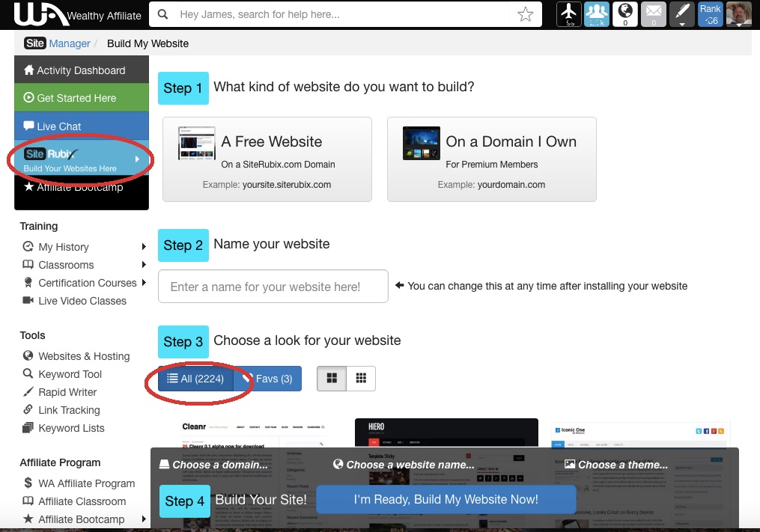
Task: Select the Cleanr theme thumbnail
Action: [254, 434]
